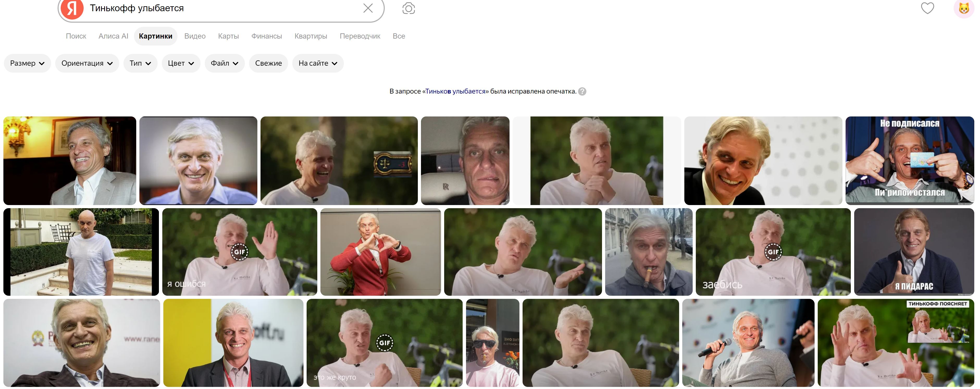Open the Квартиры tab
The height and width of the screenshot is (389, 980).
coord(311,36)
